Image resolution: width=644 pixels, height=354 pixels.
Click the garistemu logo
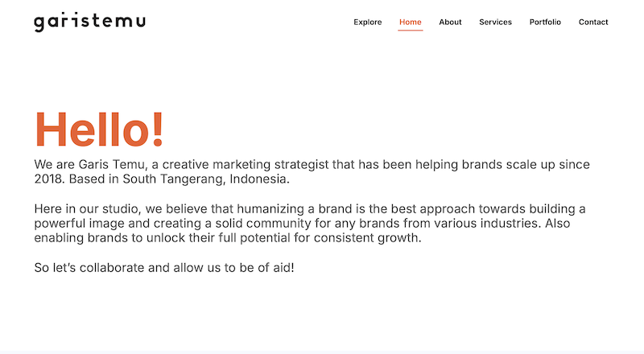pyautogui.click(x=89, y=22)
